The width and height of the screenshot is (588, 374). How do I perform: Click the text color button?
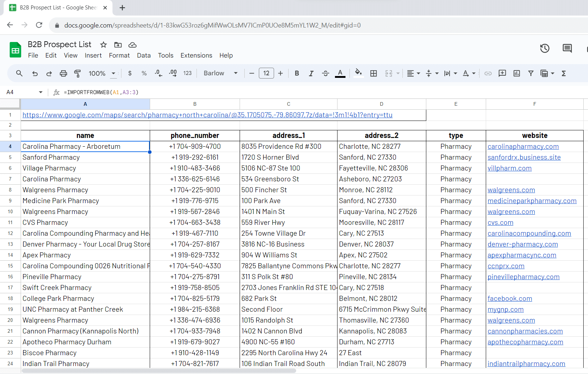coord(340,73)
